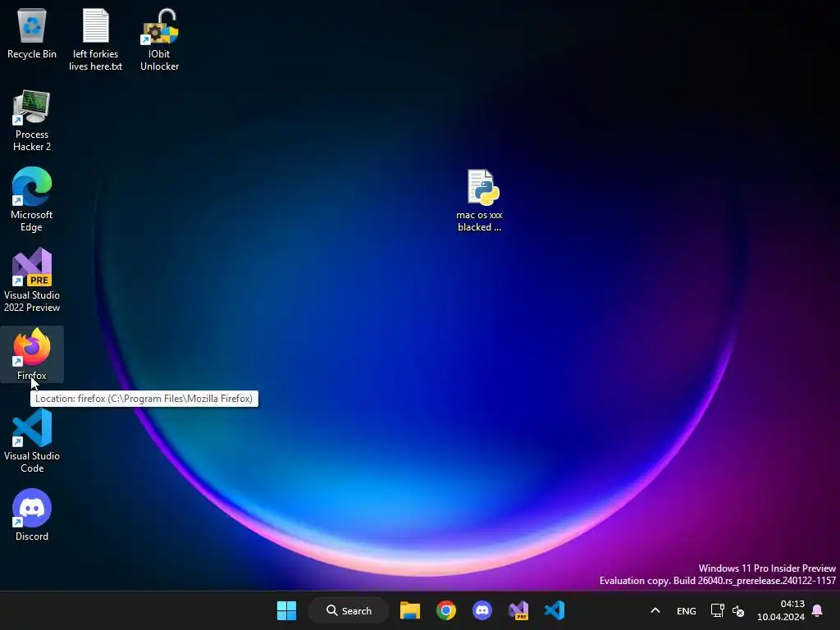Select the 'left forkies lives here.txt' file
Screen dimensions: 840x630
click(x=95, y=39)
